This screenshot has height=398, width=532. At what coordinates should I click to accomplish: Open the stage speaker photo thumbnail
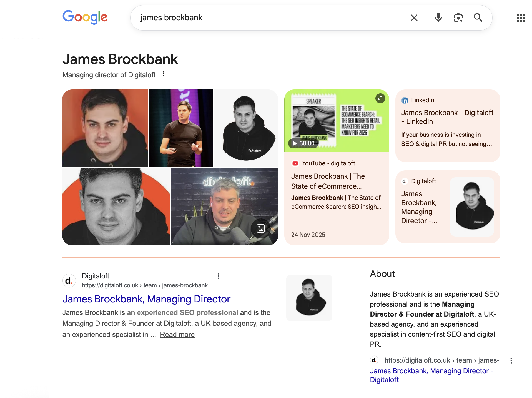(181, 128)
